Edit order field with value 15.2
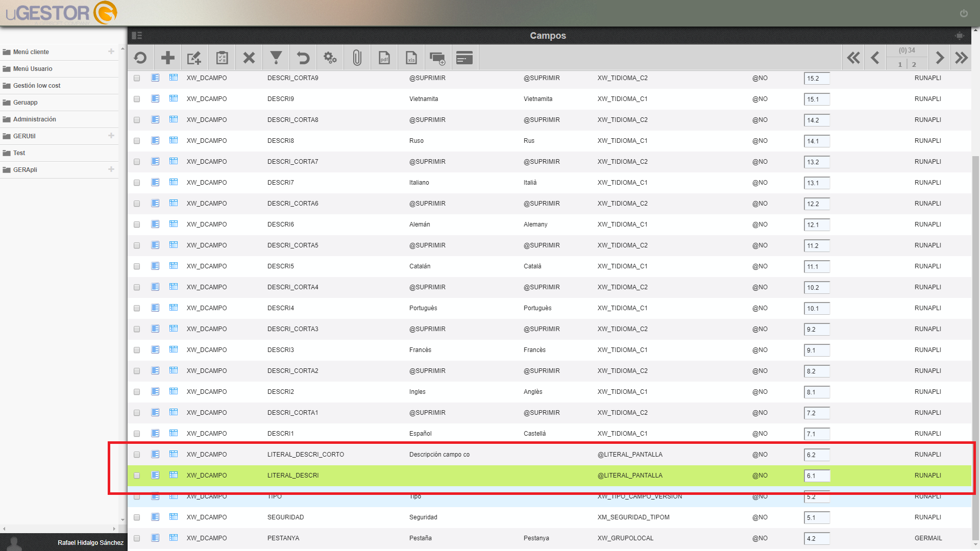Viewport: 980px width, 551px height. click(x=817, y=79)
